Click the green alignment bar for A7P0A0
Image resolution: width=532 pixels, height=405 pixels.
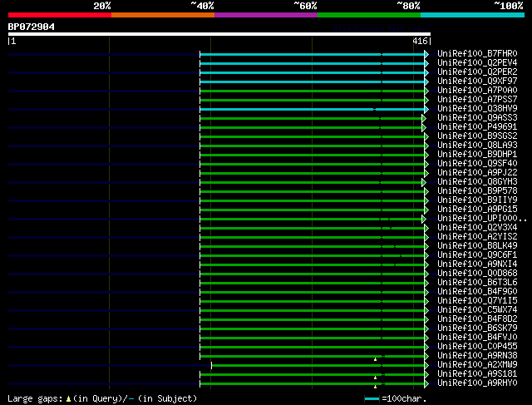pos(313,91)
